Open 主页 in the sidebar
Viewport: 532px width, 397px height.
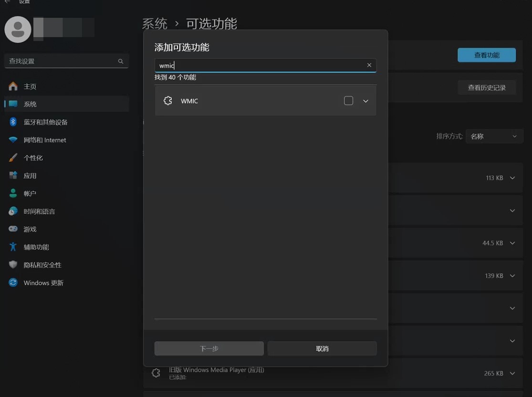pyautogui.click(x=66, y=86)
